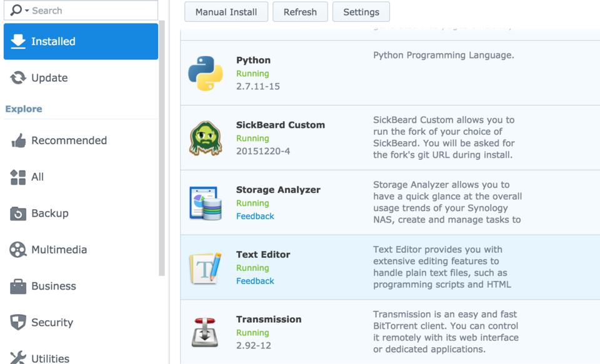This screenshot has width=600, height=364.
Task: Show All packages category
Action: click(37, 177)
